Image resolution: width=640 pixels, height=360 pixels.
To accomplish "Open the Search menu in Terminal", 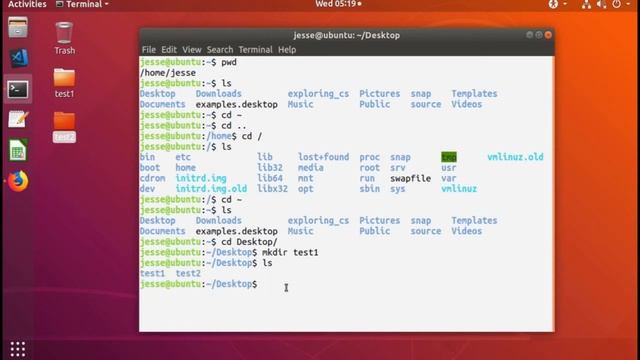I will coord(220,49).
